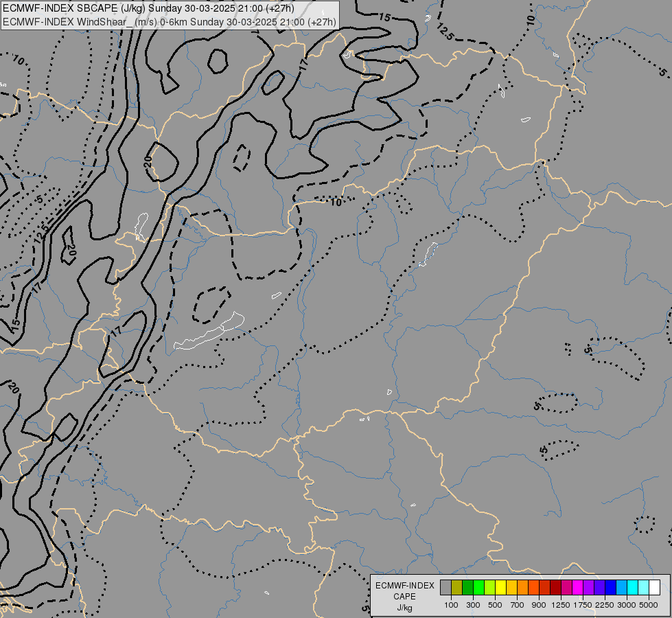Click the legend value 300
Image resolution: width=672 pixels, height=618 pixels.
tap(473, 605)
